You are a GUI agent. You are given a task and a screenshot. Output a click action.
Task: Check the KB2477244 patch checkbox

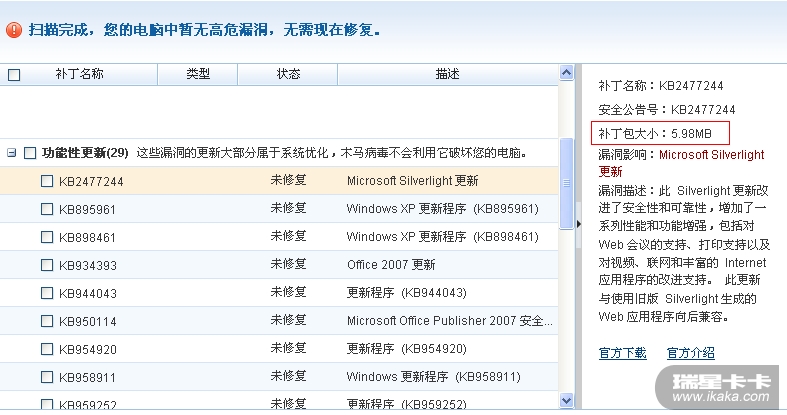pyautogui.click(x=47, y=181)
